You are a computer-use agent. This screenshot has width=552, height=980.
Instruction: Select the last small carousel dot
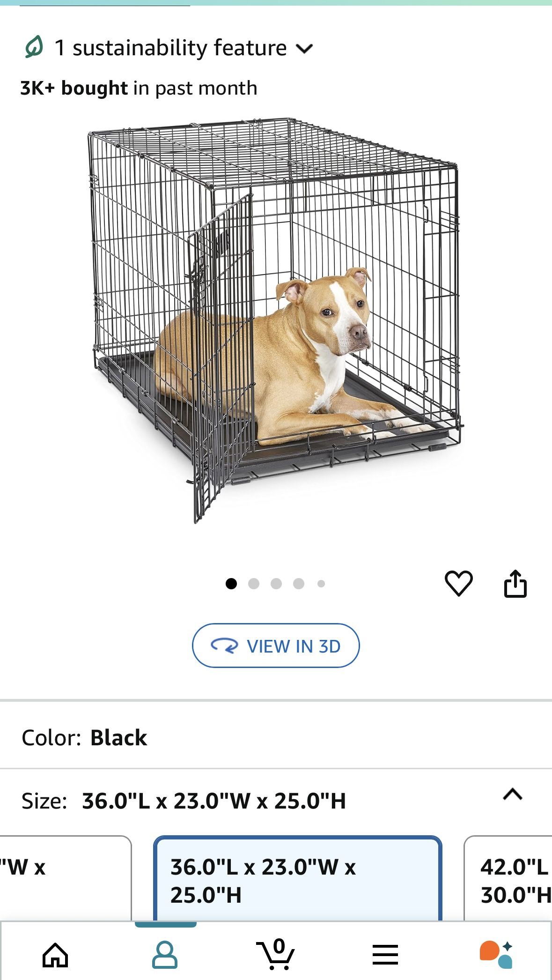click(x=321, y=584)
